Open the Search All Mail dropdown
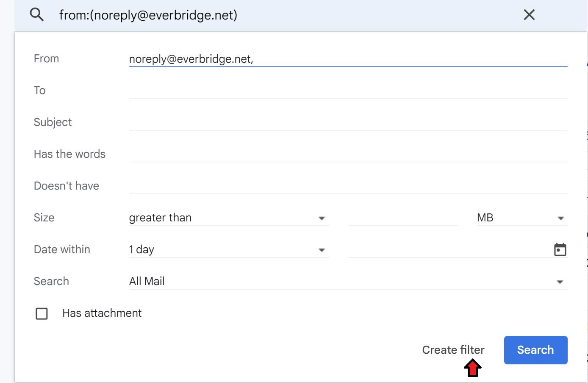Screen dimensions: 588x383 pyautogui.click(x=348, y=281)
